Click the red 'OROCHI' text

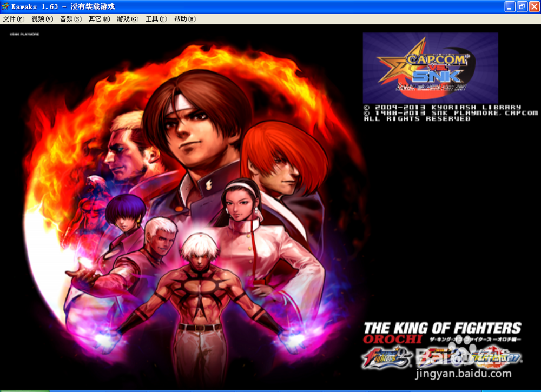[392, 339]
